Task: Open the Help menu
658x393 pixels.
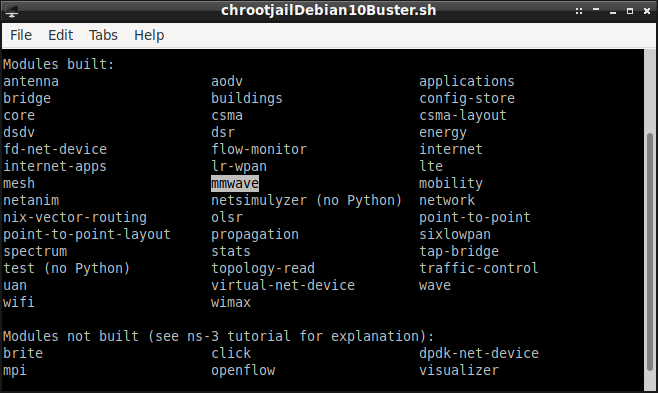Action: pyautogui.click(x=149, y=35)
